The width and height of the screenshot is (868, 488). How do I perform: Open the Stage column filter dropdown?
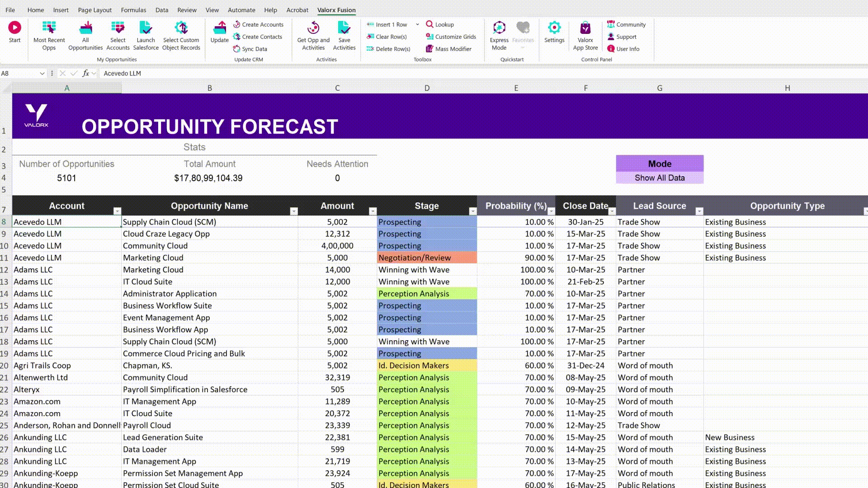(472, 211)
